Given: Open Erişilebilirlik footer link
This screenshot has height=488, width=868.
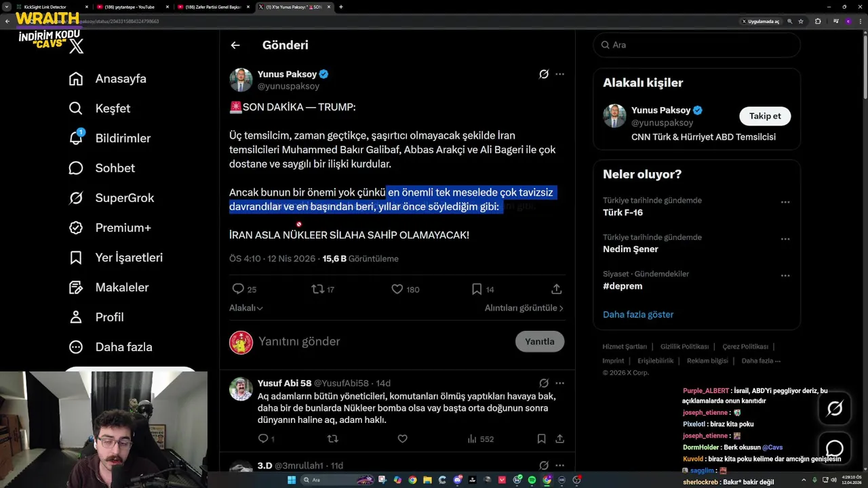Looking at the screenshot, I should [655, 361].
